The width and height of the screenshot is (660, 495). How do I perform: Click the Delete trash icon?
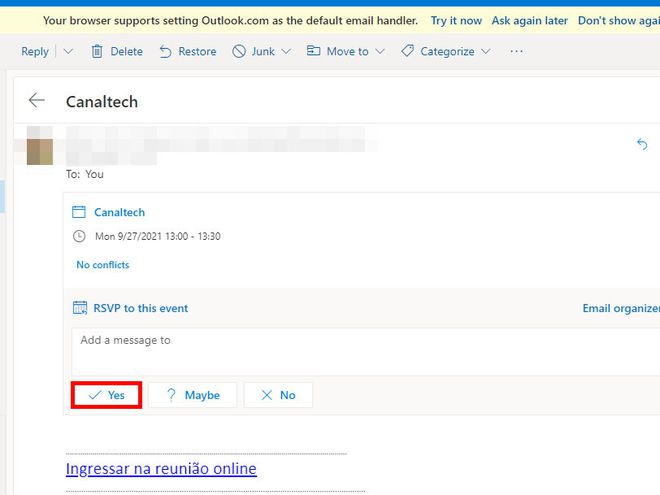(97, 51)
